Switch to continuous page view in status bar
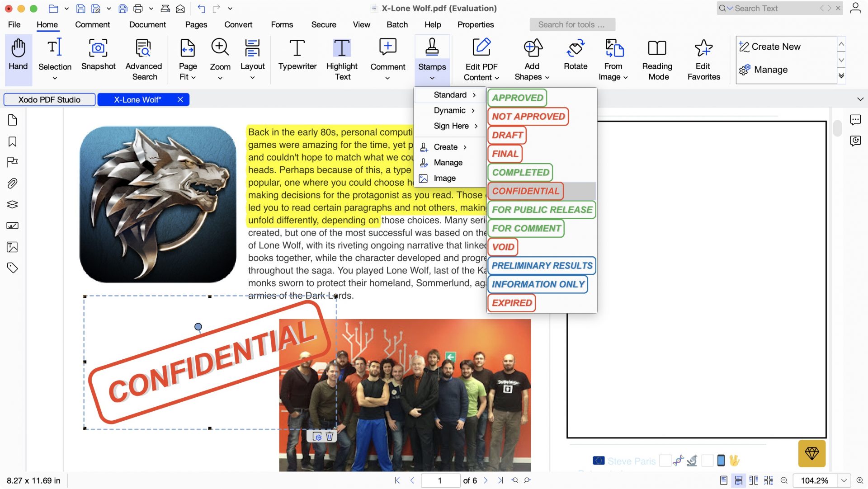868x489 pixels. tap(739, 480)
